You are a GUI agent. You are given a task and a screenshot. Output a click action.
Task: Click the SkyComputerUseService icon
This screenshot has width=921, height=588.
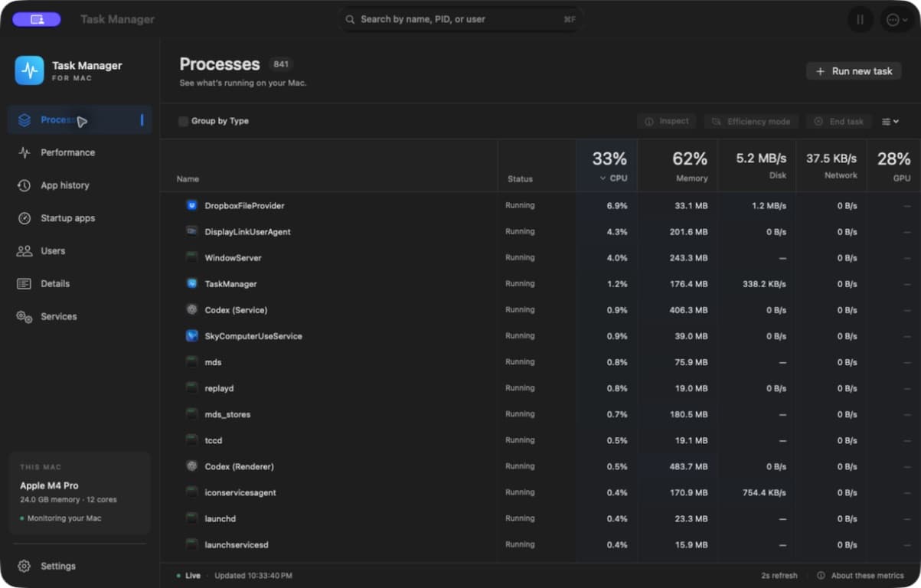click(x=192, y=335)
